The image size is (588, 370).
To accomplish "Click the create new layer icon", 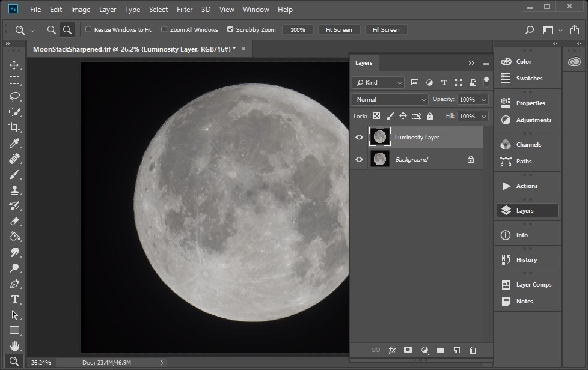I will click(456, 350).
